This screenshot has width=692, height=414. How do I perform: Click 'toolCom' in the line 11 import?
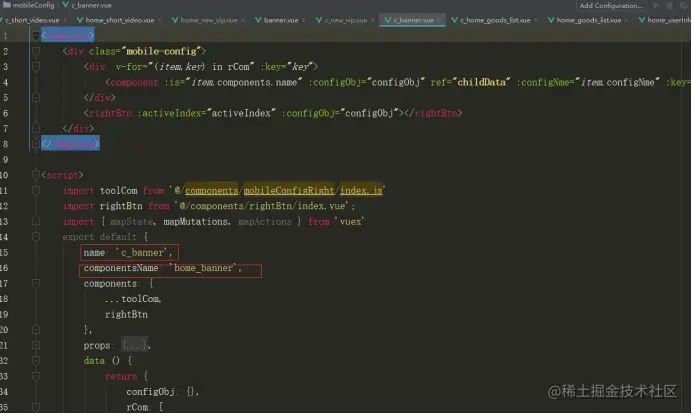[119, 191]
